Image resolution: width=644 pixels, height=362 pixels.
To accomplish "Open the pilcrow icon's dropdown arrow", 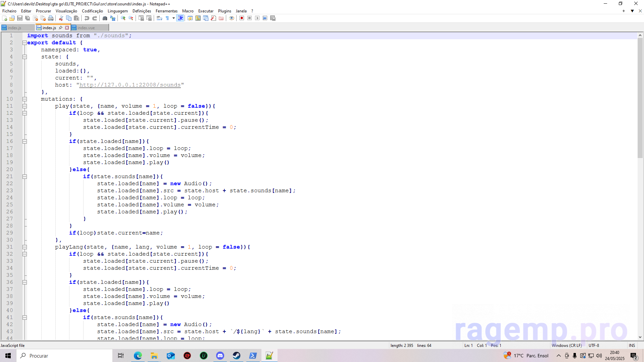I will click(174, 18).
